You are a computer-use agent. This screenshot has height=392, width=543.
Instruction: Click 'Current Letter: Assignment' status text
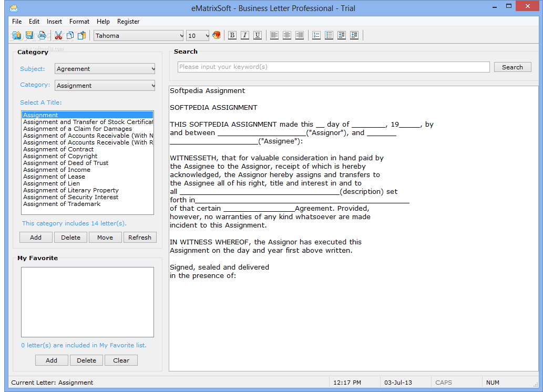[52, 383]
